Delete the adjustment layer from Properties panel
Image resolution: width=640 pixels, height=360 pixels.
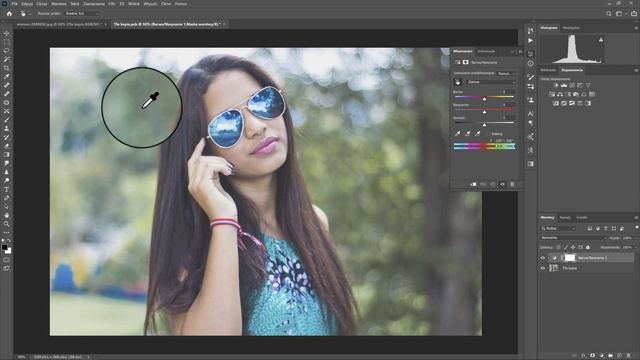(512, 184)
